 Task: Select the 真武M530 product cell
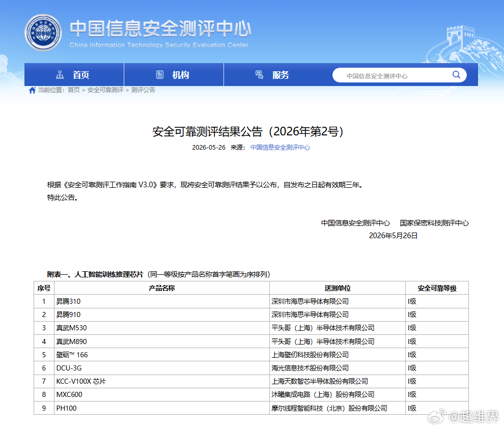tap(162, 328)
